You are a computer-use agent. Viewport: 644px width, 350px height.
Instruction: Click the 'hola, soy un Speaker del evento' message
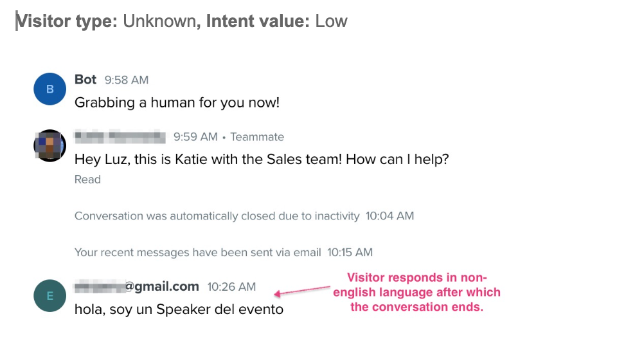tap(179, 309)
